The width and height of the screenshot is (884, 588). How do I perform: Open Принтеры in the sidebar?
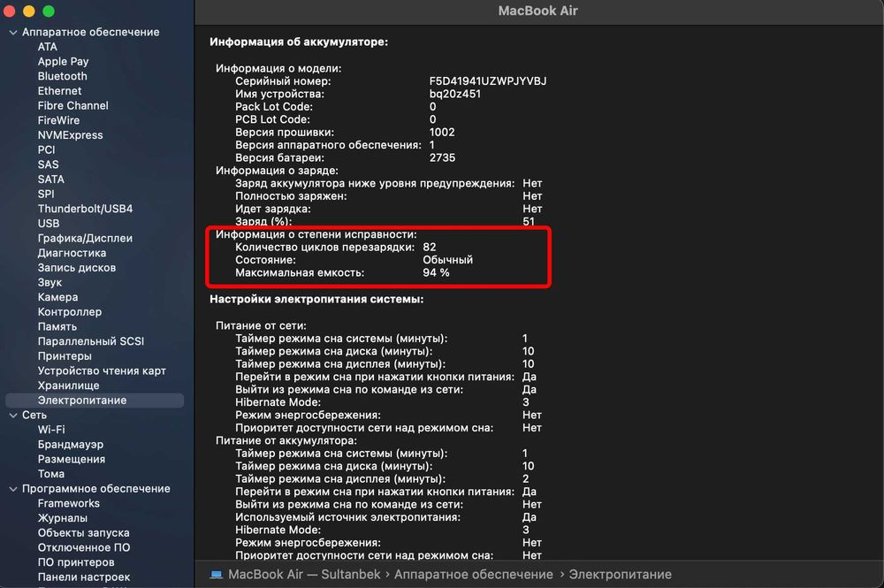point(65,356)
